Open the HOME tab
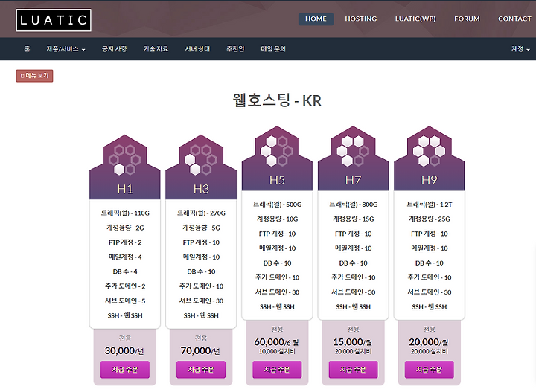This screenshot has width=536, height=392. click(x=316, y=19)
